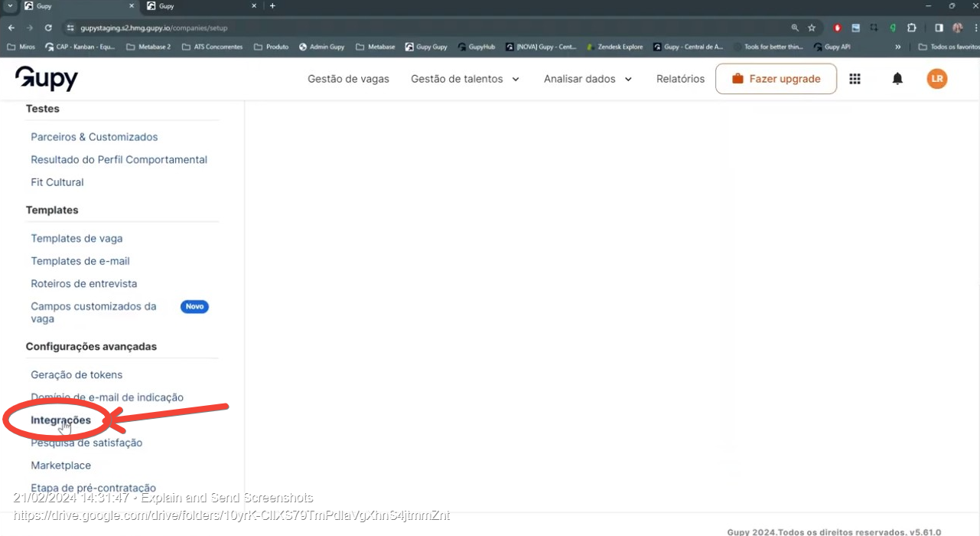Screen dimensions: 980x536
Task: Open the apps grid icon in the header
Action: [855, 79]
